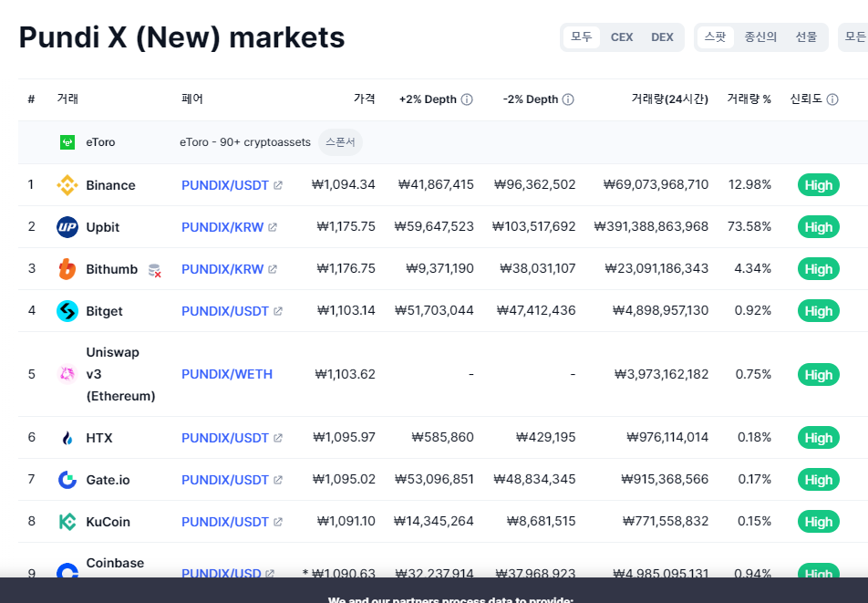The height and width of the screenshot is (603, 868).
Task: Sort by the 가격 column header
Action: point(365,99)
